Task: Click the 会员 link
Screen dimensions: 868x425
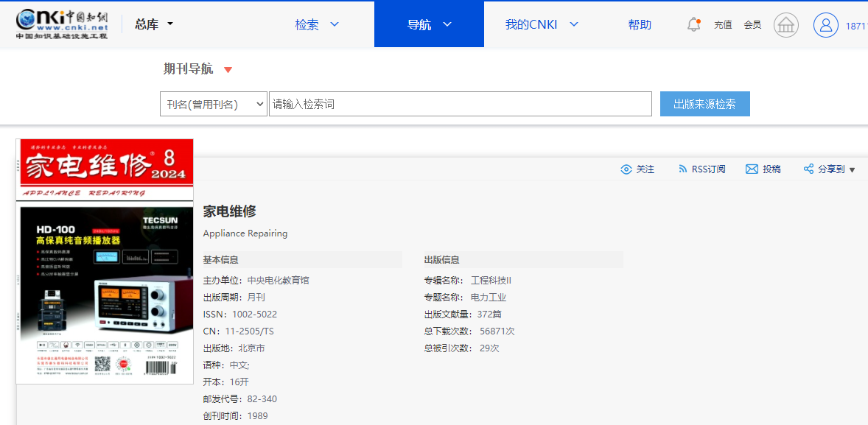Action: point(752,25)
